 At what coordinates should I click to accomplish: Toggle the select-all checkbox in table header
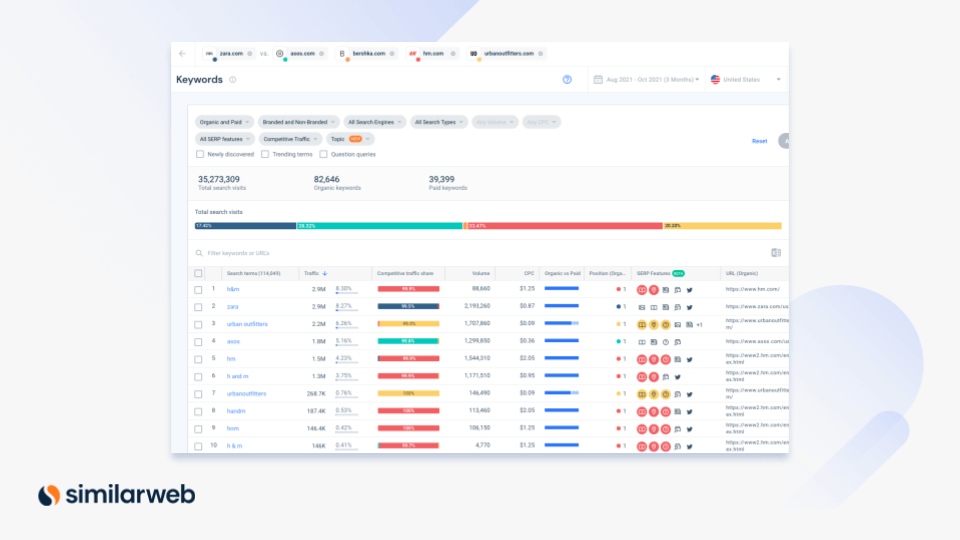click(x=198, y=274)
